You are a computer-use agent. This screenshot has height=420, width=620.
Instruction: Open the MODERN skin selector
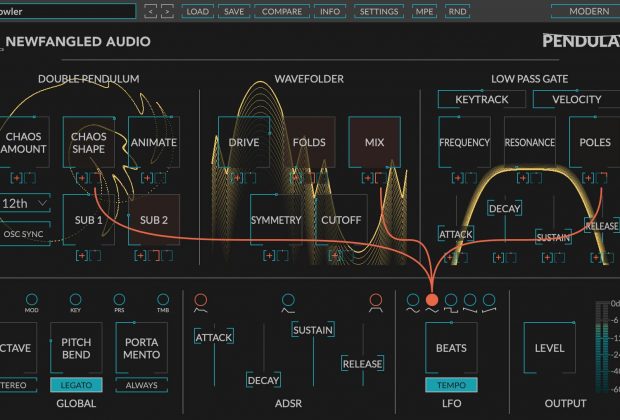coord(586,11)
